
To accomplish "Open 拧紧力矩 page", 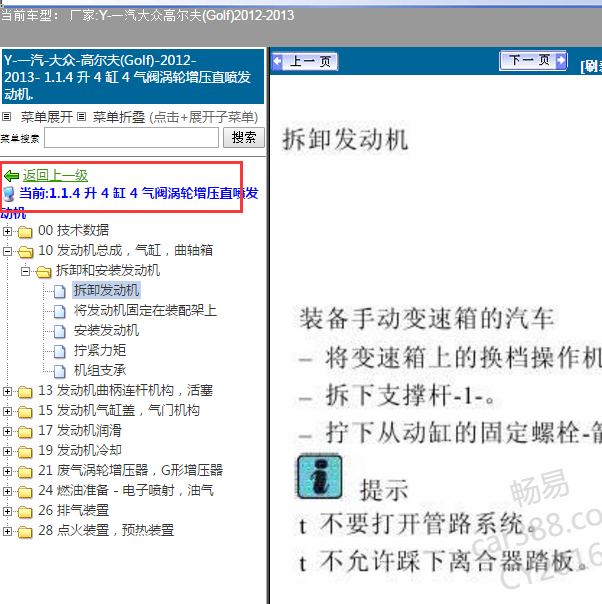I will coord(100,350).
